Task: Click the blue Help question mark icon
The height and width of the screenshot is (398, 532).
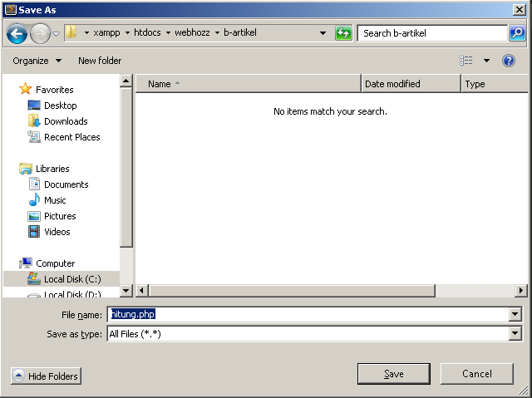Action: [x=509, y=61]
